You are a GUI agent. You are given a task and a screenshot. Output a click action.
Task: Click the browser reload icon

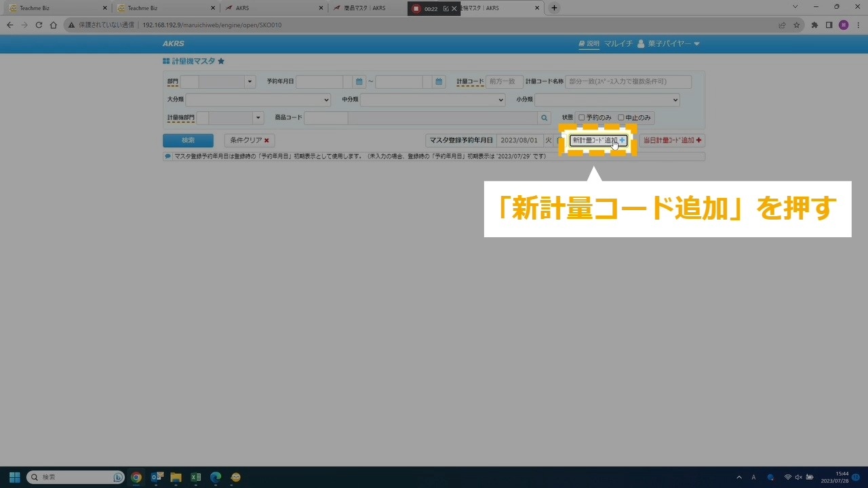pyautogui.click(x=39, y=25)
